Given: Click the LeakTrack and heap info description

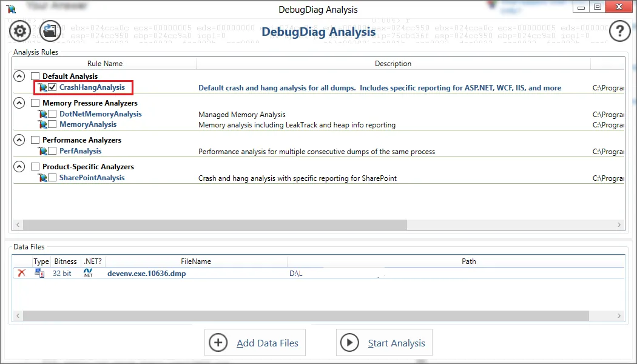Looking at the screenshot, I should (x=297, y=125).
